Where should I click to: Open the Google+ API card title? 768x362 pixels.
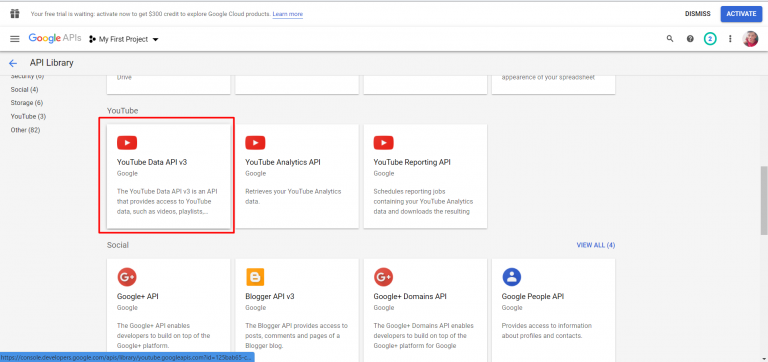tap(138, 296)
